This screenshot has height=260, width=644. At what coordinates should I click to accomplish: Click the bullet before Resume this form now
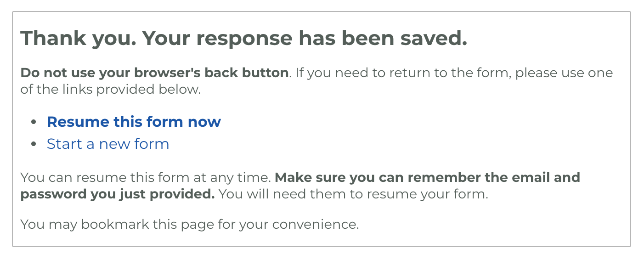click(33, 122)
